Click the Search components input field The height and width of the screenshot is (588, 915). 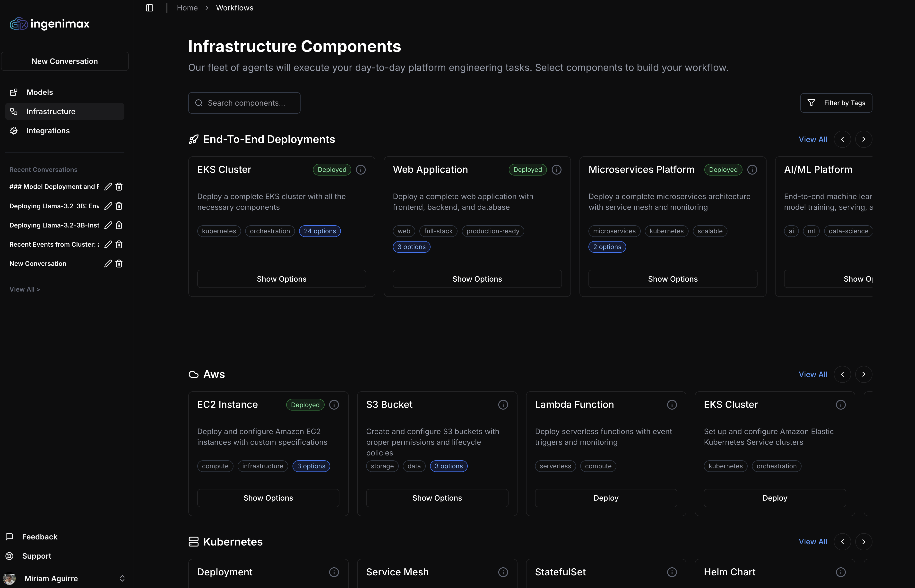coord(244,103)
